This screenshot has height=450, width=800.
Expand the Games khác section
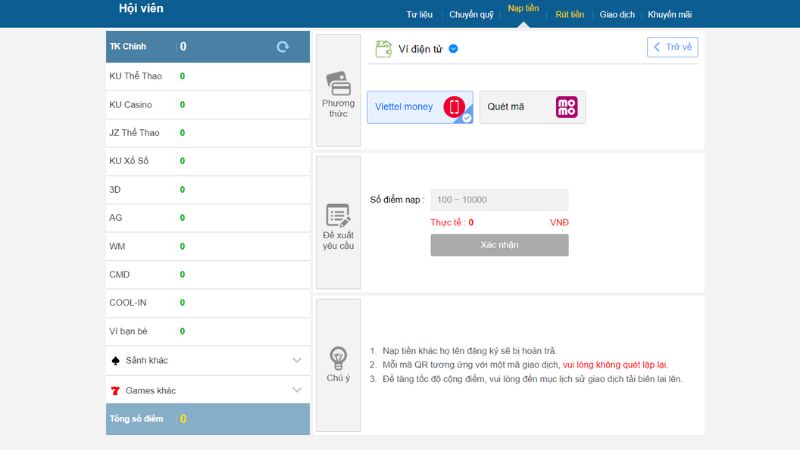[x=296, y=390]
